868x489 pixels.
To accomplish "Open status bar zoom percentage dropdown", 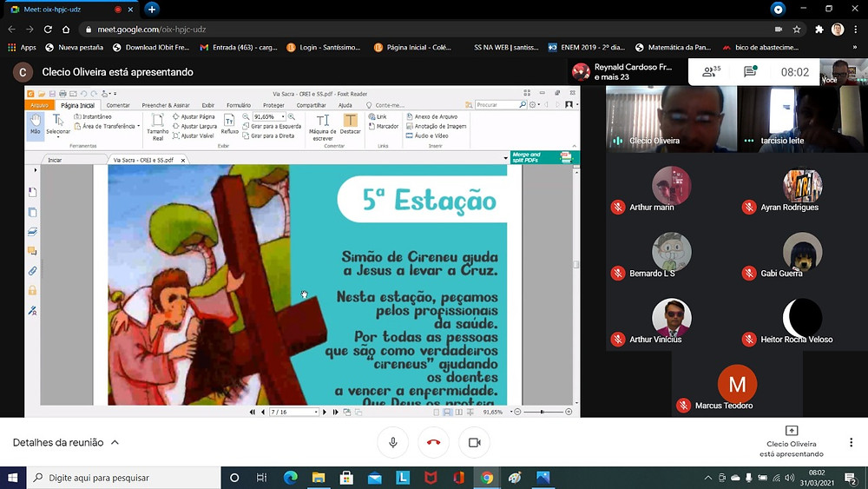I will coord(511,412).
